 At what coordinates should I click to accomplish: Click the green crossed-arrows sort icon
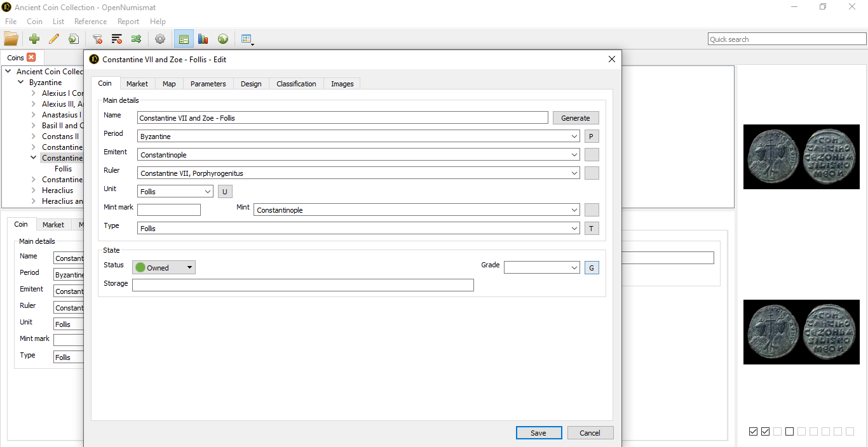click(137, 39)
